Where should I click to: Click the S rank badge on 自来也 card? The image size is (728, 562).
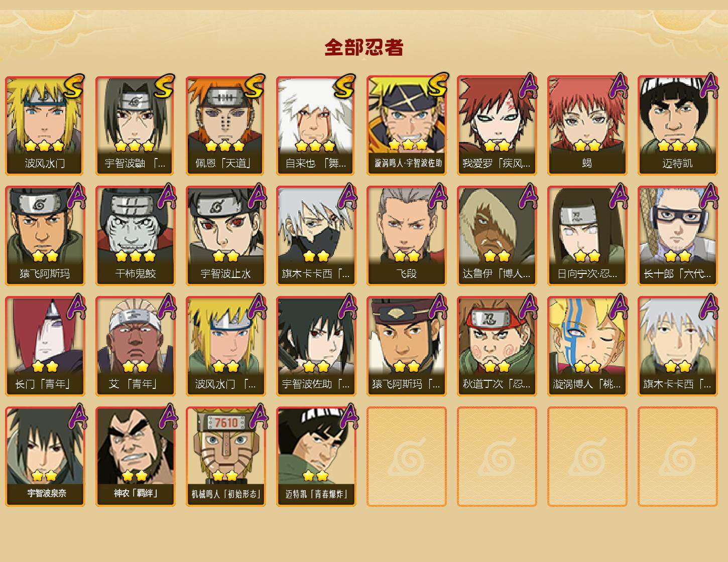pyautogui.click(x=344, y=86)
